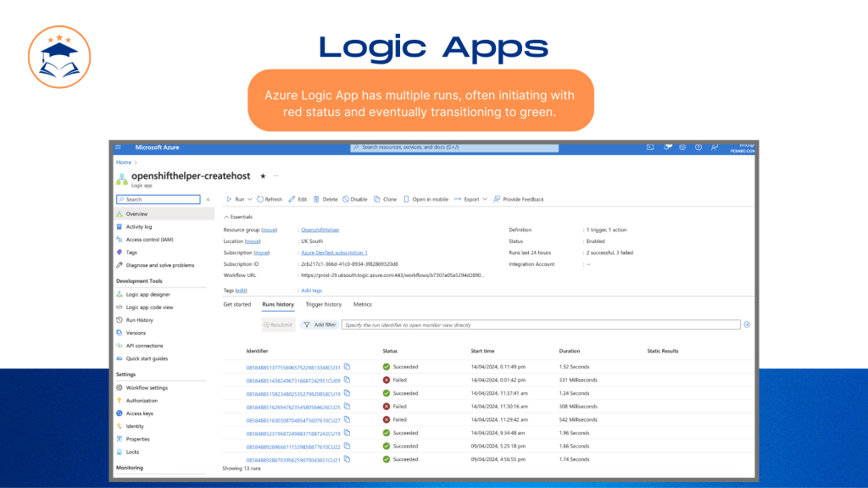
Task: Click move link next to Resource group
Action: pos(269,230)
